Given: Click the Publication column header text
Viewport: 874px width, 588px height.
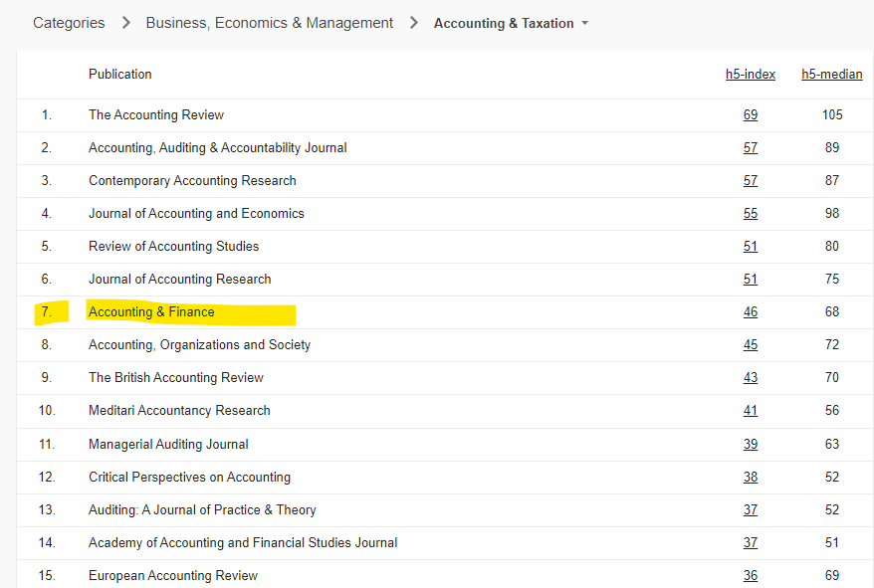Looking at the screenshot, I should 119,75.
